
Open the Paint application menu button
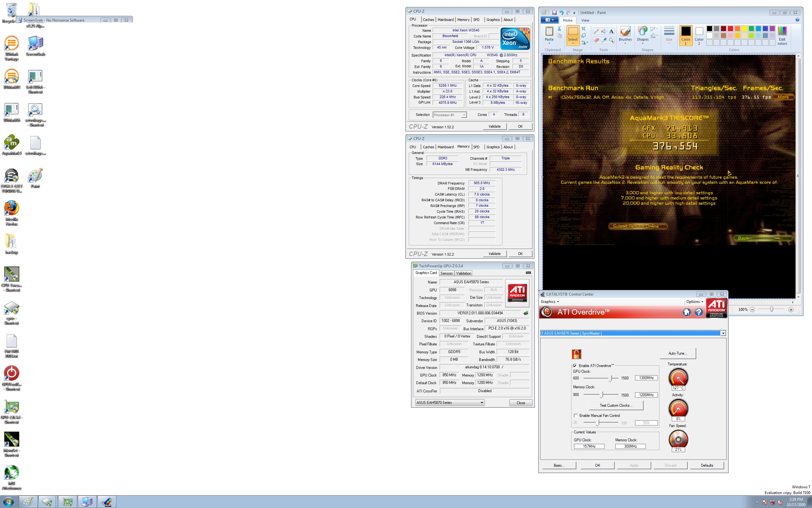[549, 20]
